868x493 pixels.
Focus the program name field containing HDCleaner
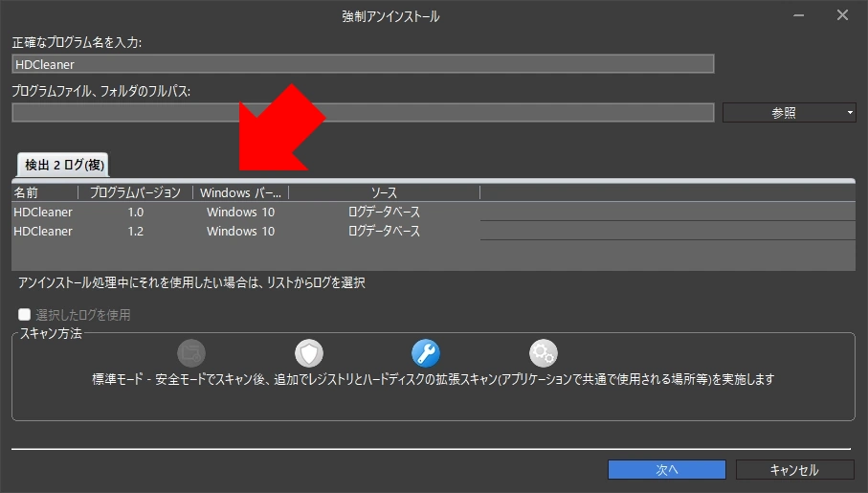tap(363, 64)
